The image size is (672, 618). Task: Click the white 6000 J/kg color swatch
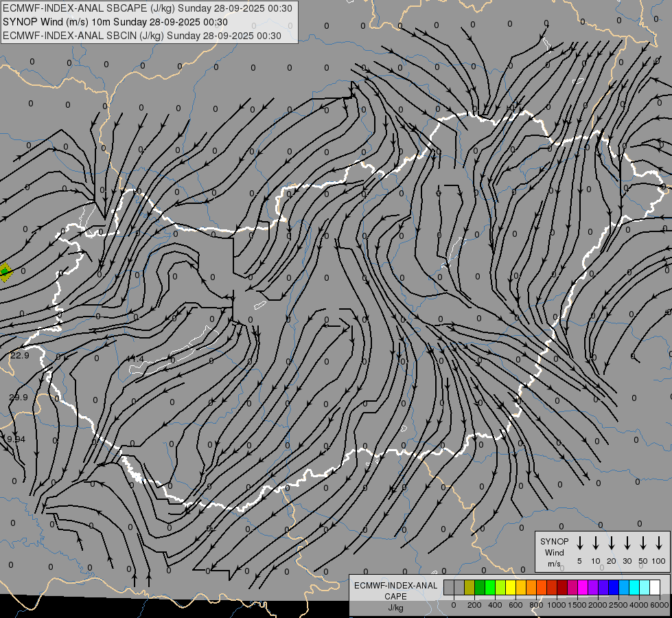click(655, 588)
